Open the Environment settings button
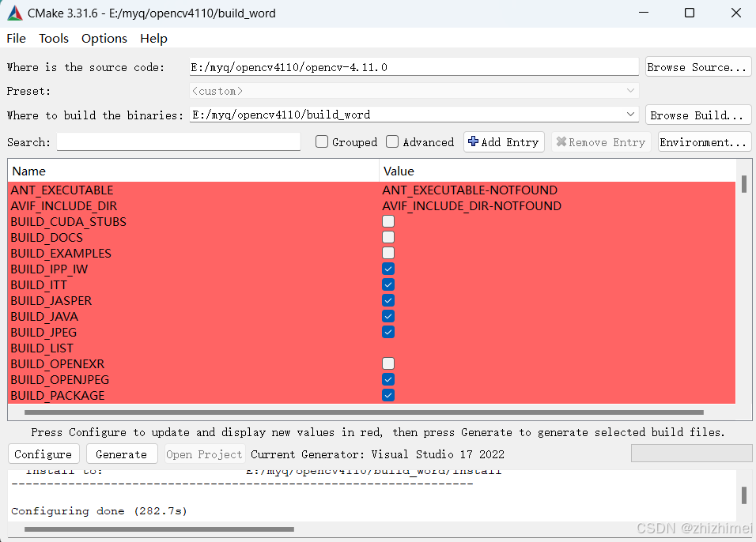Image resolution: width=756 pixels, height=542 pixels. [705, 142]
